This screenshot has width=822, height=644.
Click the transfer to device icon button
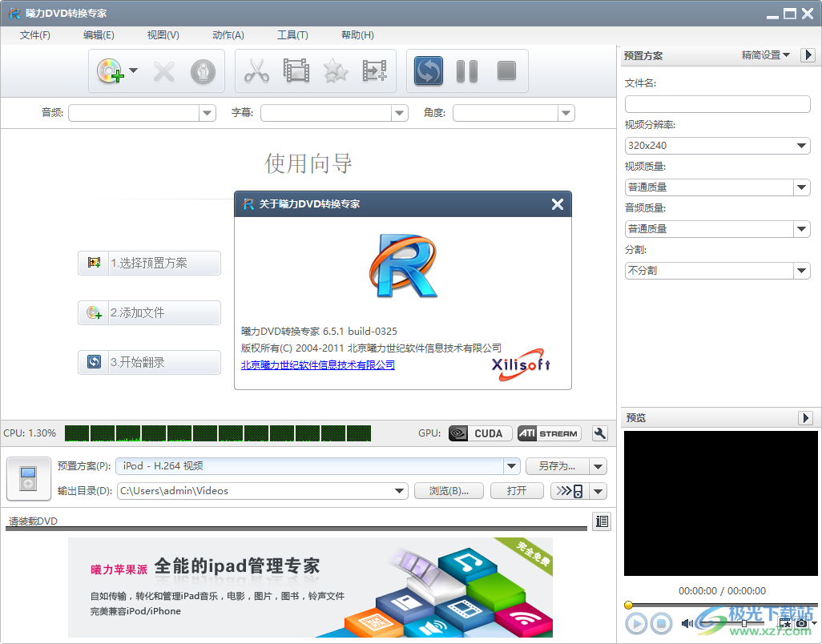click(570, 491)
